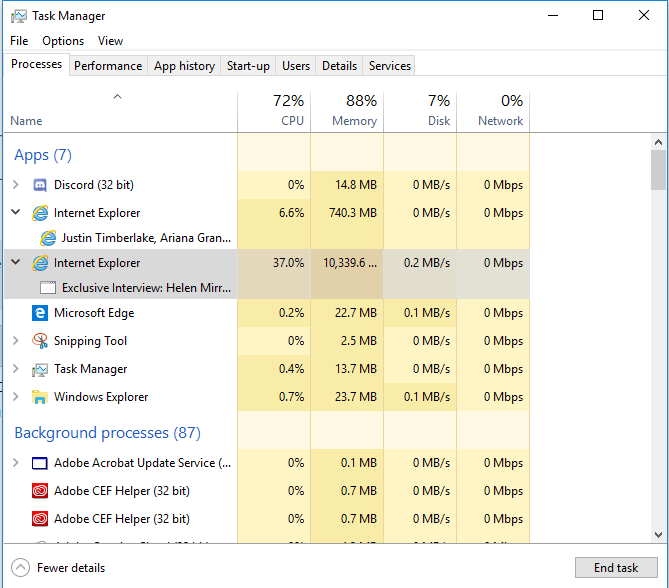The width and height of the screenshot is (669, 588).
Task: Click the scrollbar up arrow
Action: pyautogui.click(x=658, y=142)
